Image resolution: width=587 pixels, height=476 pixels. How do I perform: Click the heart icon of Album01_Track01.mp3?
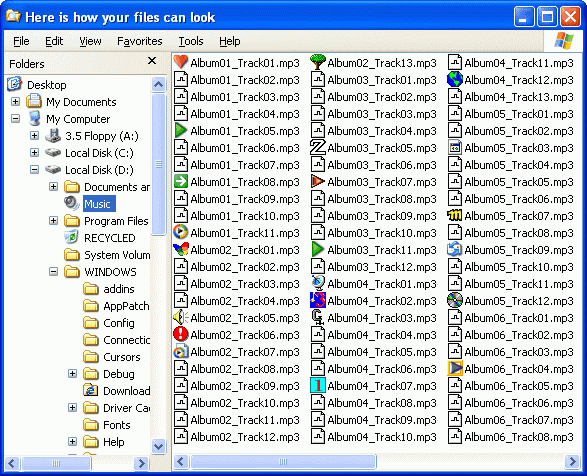coord(180,62)
